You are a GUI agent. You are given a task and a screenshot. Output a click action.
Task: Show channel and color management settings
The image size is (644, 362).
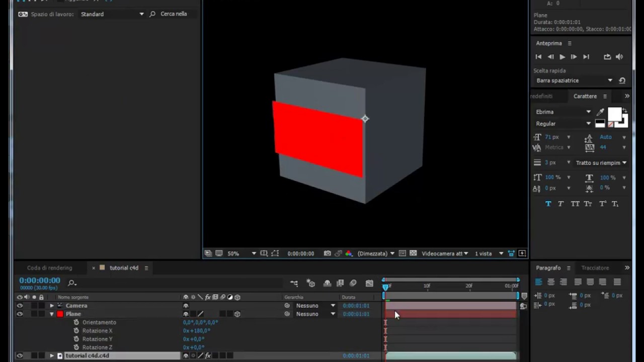(x=349, y=253)
